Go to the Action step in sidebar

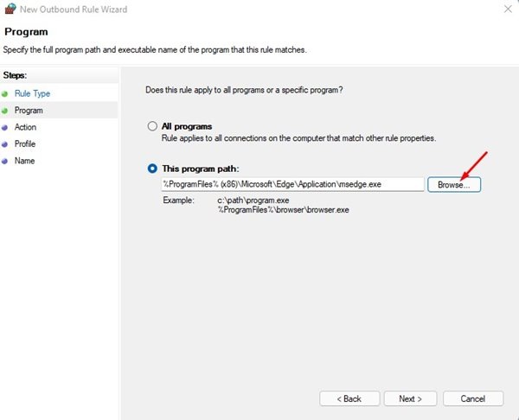25,127
